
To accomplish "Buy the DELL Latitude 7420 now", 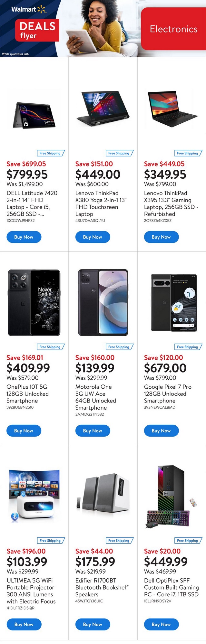I will pos(24,237).
